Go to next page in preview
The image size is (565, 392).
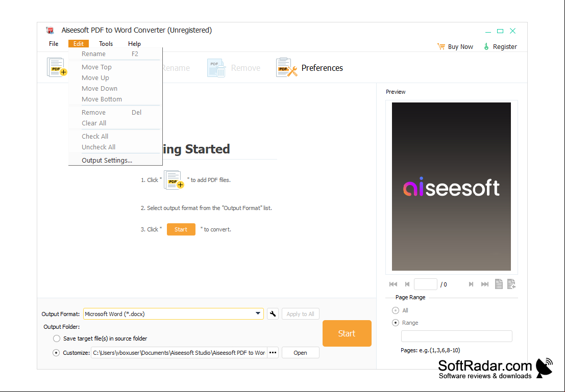coord(471,284)
